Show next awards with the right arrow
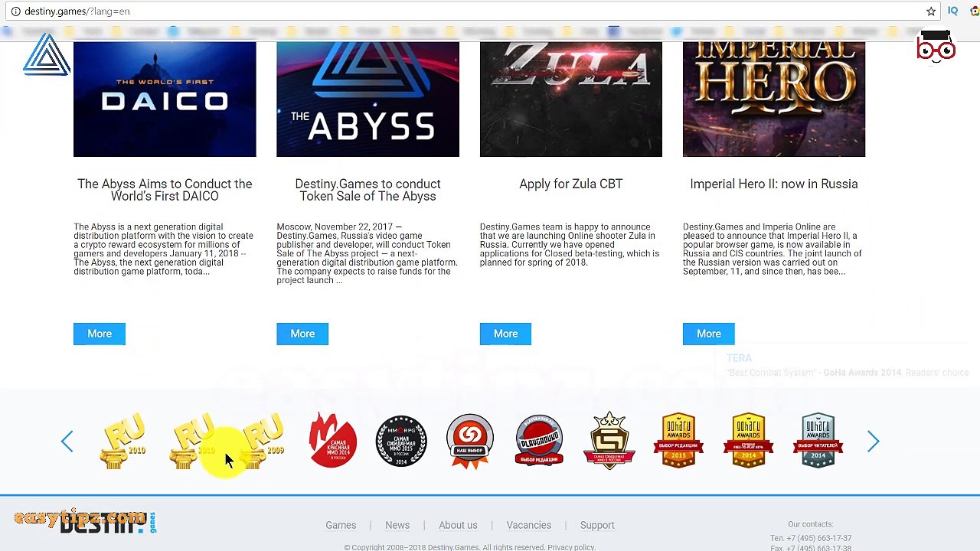This screenshot has width=980, height=551. point(873,441)
